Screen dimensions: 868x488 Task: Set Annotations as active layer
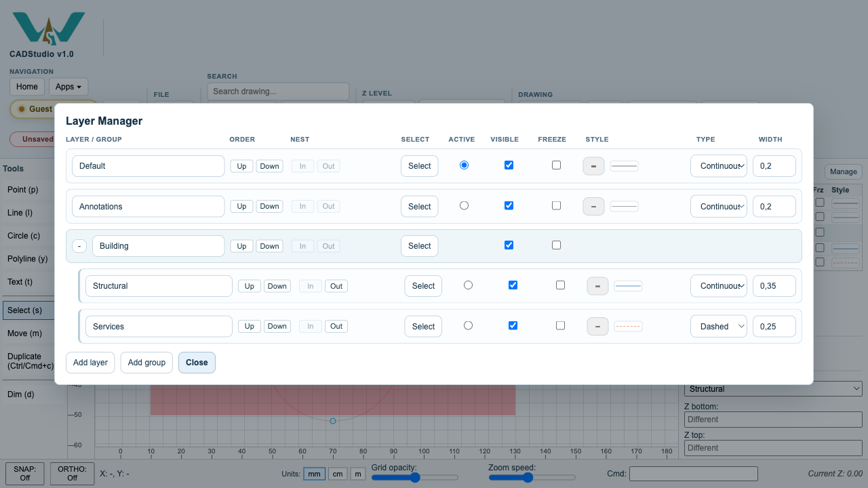tap(464, 205)
